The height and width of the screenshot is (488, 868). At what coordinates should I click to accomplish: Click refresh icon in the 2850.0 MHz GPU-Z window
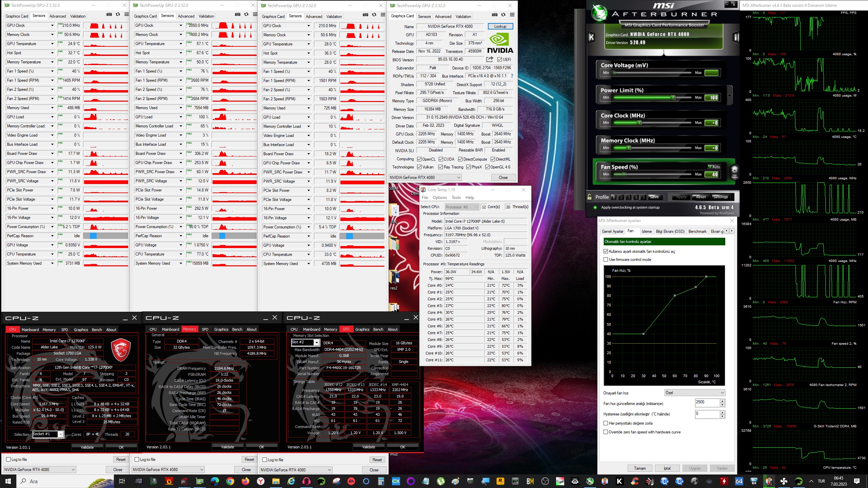246,15
